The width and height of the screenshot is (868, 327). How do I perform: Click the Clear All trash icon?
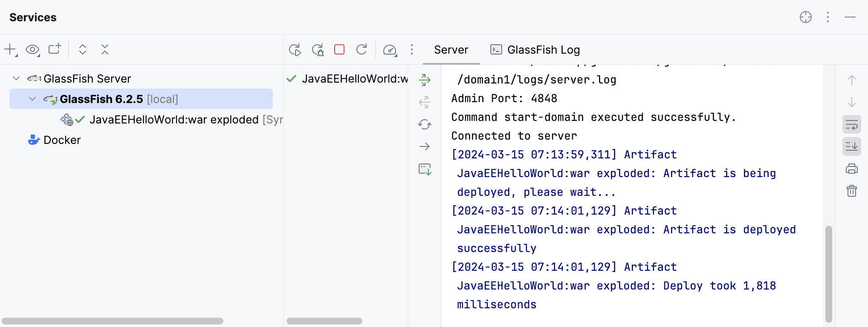click(851, 191)
